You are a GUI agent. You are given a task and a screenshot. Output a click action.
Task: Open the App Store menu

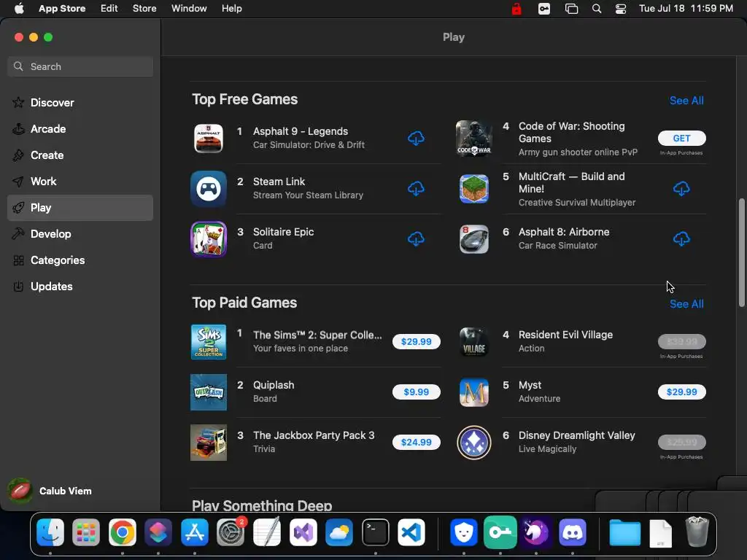pyautogui.click(x=62, y=9)
